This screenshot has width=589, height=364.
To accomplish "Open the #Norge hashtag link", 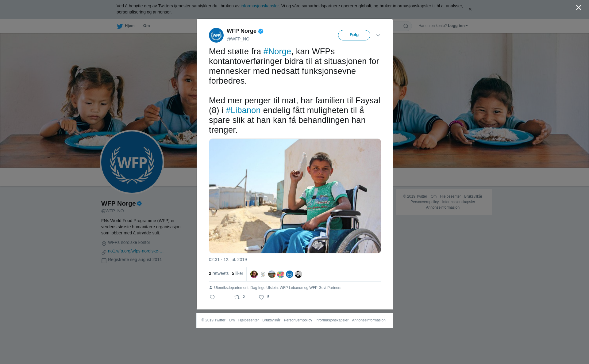I will coord(277,51).
